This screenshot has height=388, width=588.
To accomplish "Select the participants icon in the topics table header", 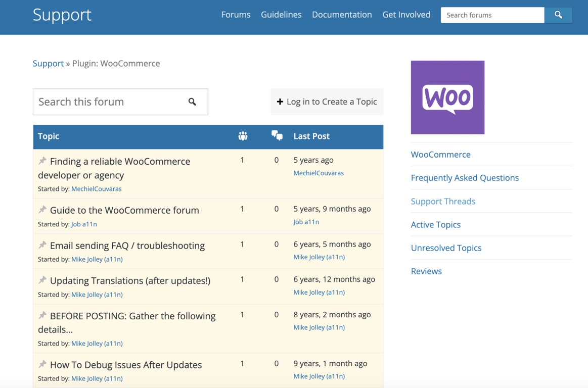I will point(243,136).
